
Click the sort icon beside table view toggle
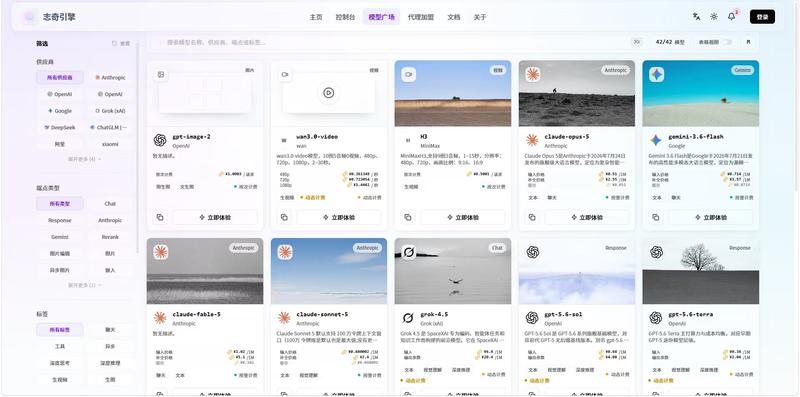pyautogui.click(x=748, y=42)
